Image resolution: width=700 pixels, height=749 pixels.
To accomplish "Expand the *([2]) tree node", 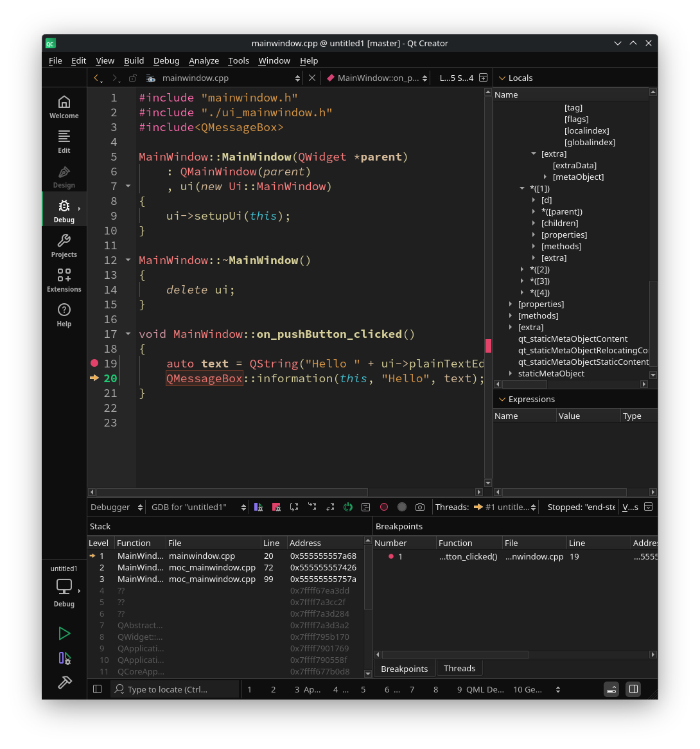I will tap(522, 269).
